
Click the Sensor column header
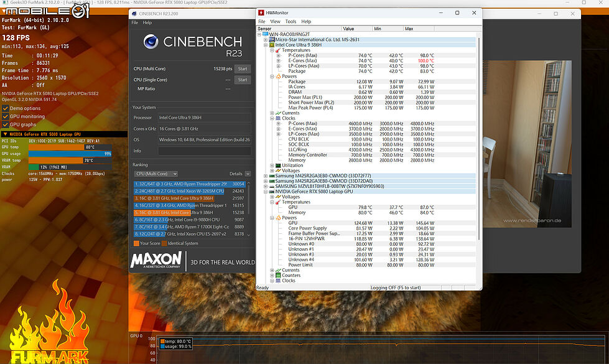click(x=299, y=29)
